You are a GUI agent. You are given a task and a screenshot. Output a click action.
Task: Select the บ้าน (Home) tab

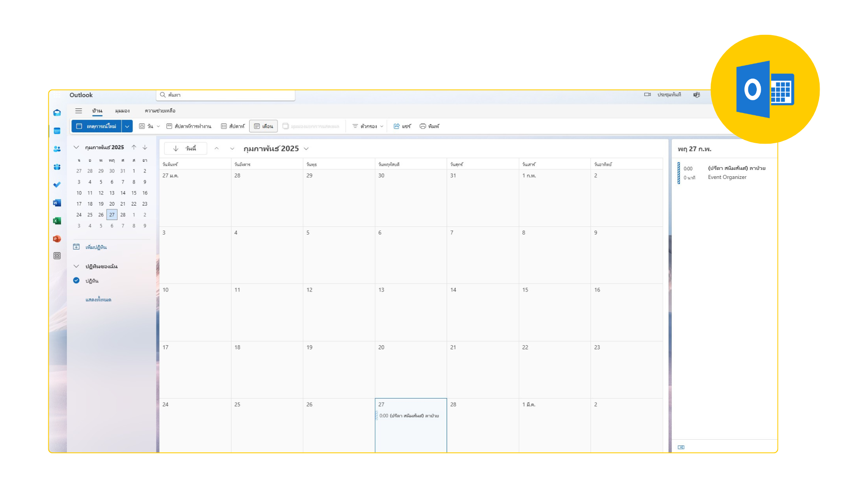coord(97,111)
